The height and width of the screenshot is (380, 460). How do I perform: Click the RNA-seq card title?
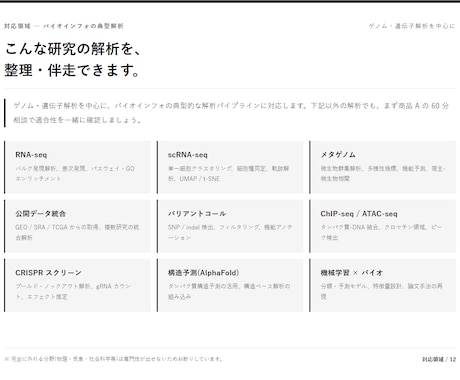coord(31,155)
